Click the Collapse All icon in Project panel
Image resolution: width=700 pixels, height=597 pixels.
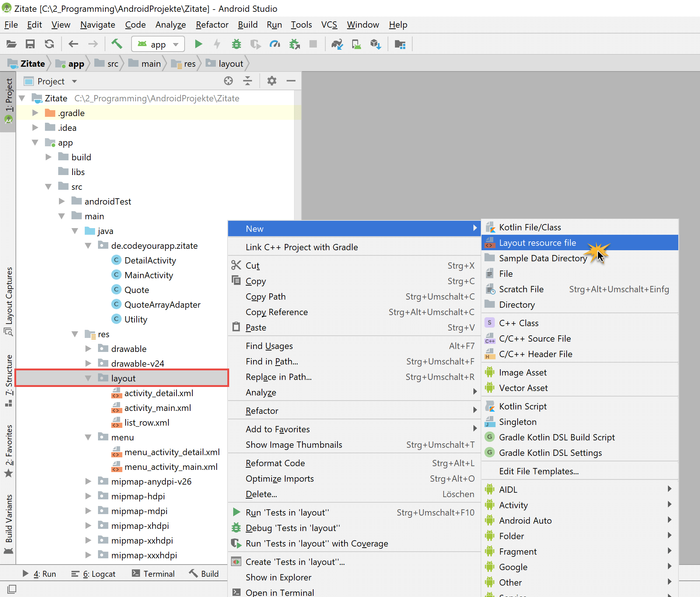pos(248,81)
